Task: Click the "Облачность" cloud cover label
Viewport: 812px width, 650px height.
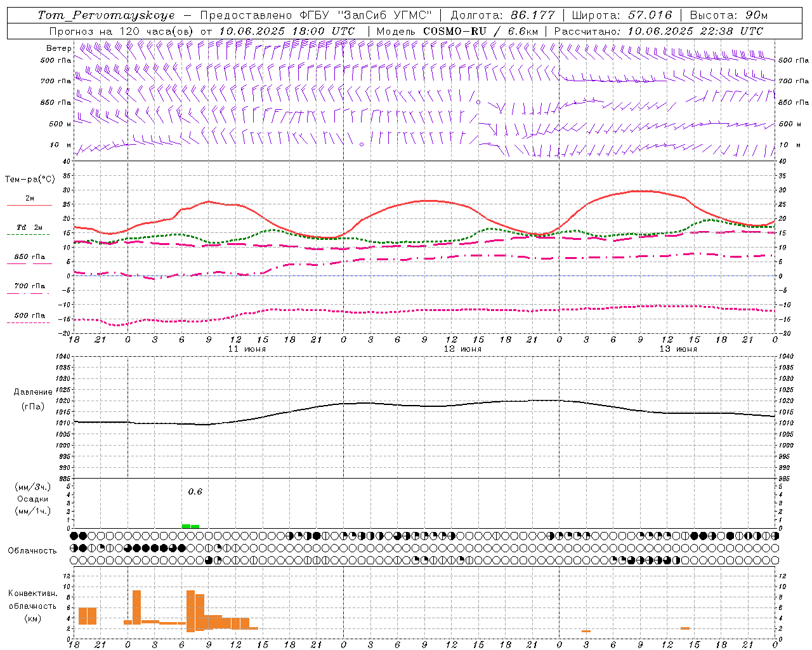Action: [32, 551]
